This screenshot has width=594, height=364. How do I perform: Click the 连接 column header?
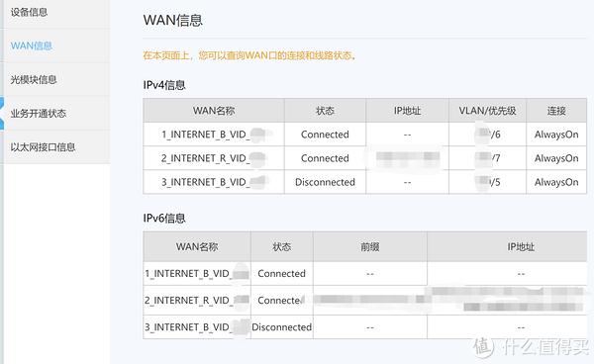coord(556,111)
